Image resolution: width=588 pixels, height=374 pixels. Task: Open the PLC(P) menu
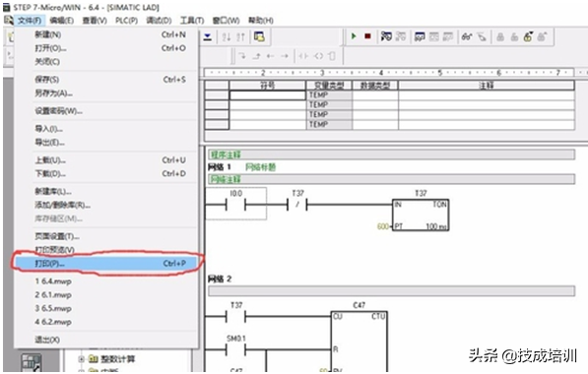(126, 21)
